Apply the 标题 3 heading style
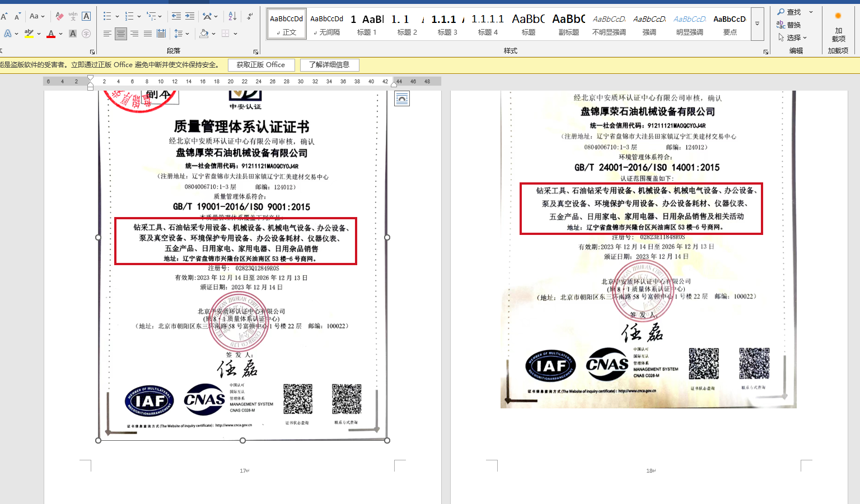 click(447, 24)
